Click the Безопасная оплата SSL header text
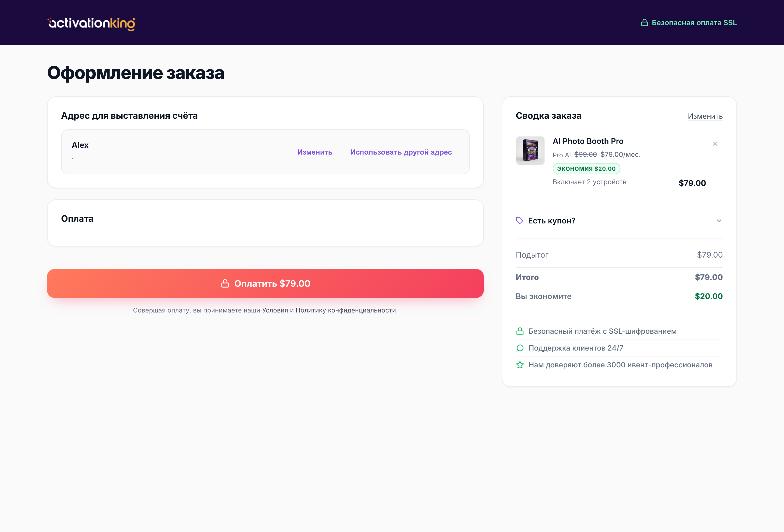The width and height of the screenshot is (784, 532). point(694,23)
